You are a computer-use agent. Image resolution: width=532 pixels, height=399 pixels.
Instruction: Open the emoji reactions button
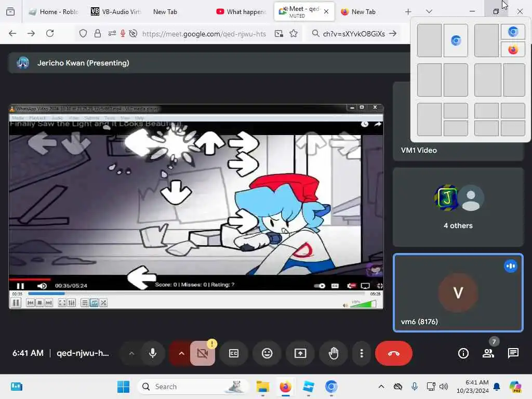[x=267, y=353]
